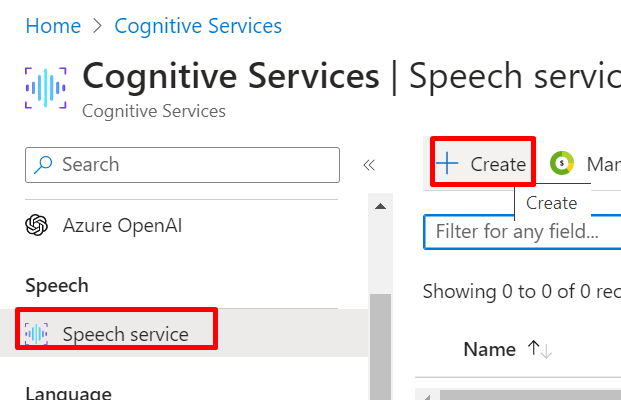Click the Speech service waveform icon in sidebar
Image resolution: width=621 pixels, height=400 pixels.
tap(36, 333)
